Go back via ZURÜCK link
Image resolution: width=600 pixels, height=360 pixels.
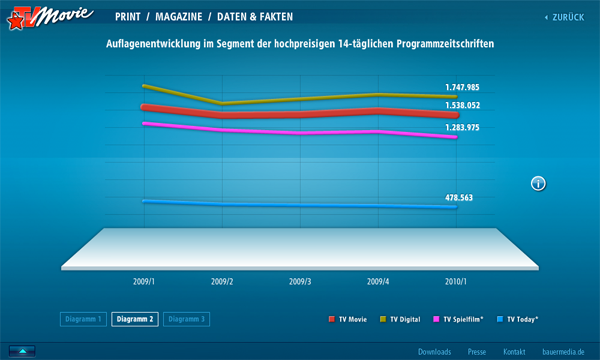tap(564, 17)
